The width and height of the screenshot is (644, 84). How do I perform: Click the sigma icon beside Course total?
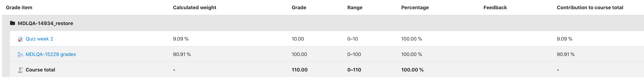20,70
